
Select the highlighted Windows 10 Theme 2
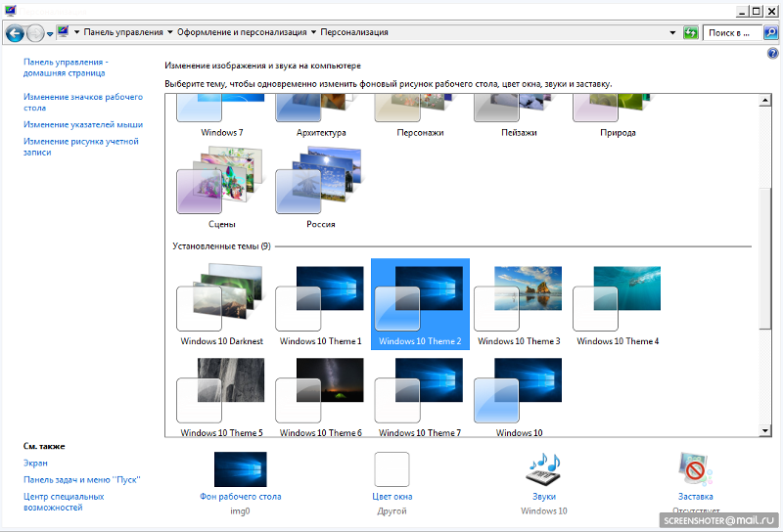click(x=420, y=304)
